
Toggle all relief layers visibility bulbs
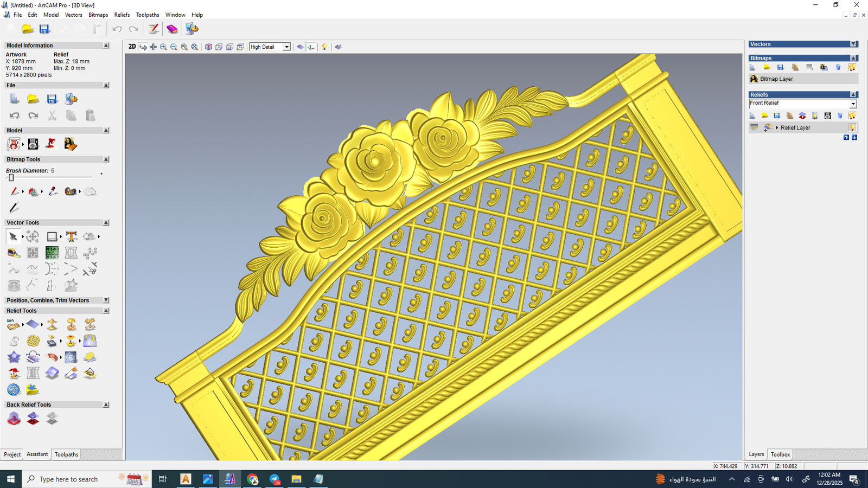coord(852,115)
